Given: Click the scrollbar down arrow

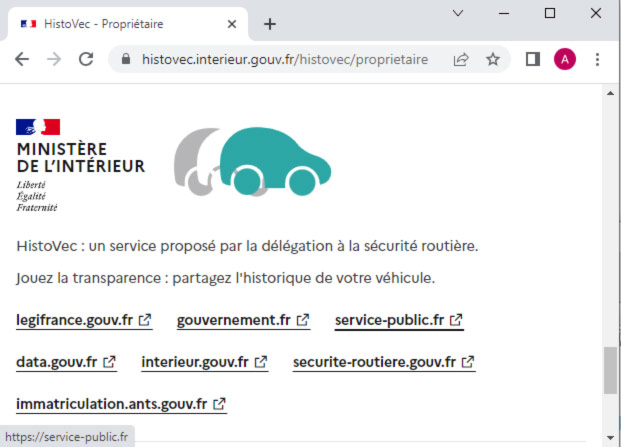Looking at the screenshot, I should pyautogui.click(x=610, y=437).
